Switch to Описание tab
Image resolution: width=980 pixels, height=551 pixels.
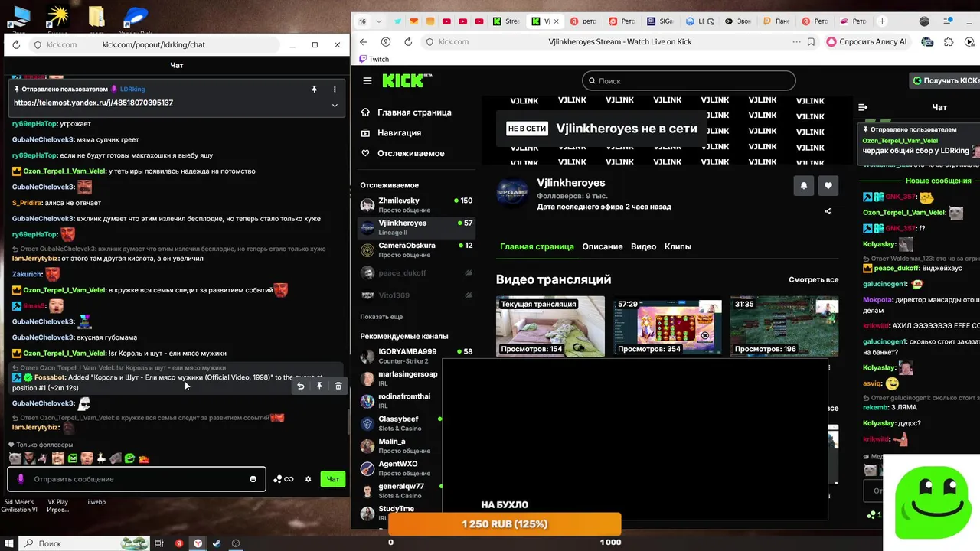click(603, 246)
